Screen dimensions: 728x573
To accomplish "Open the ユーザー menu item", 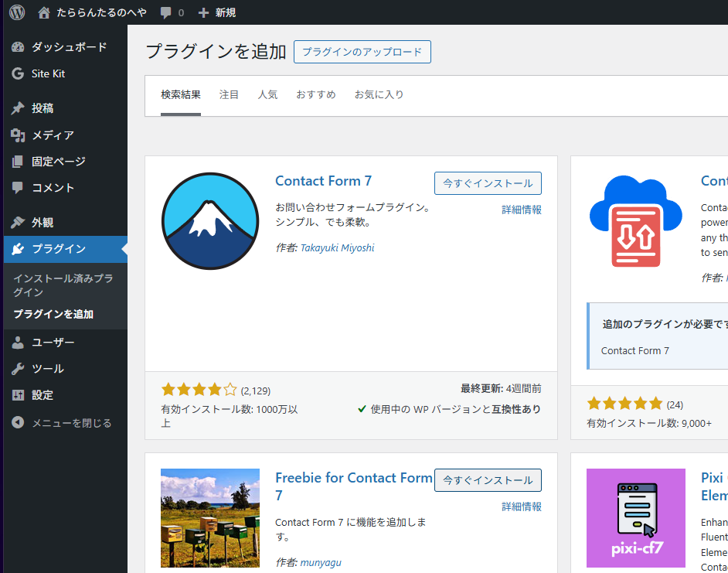I will (53, 343).
